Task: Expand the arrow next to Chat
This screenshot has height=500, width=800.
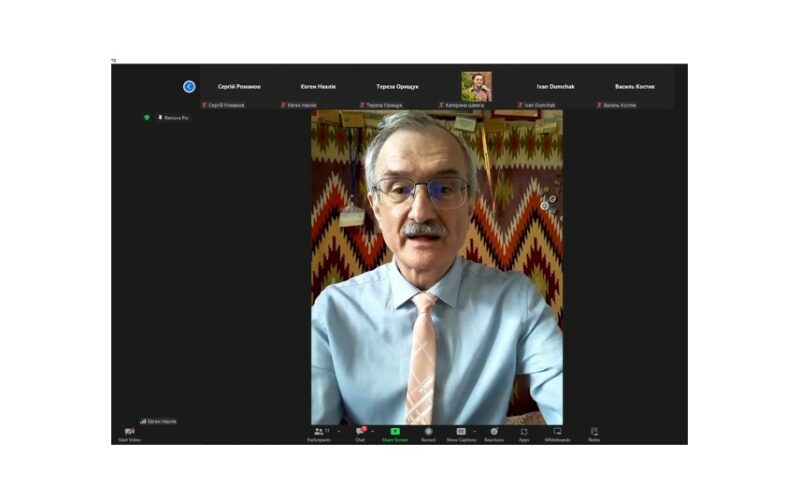Action: [x=371, y=431]
